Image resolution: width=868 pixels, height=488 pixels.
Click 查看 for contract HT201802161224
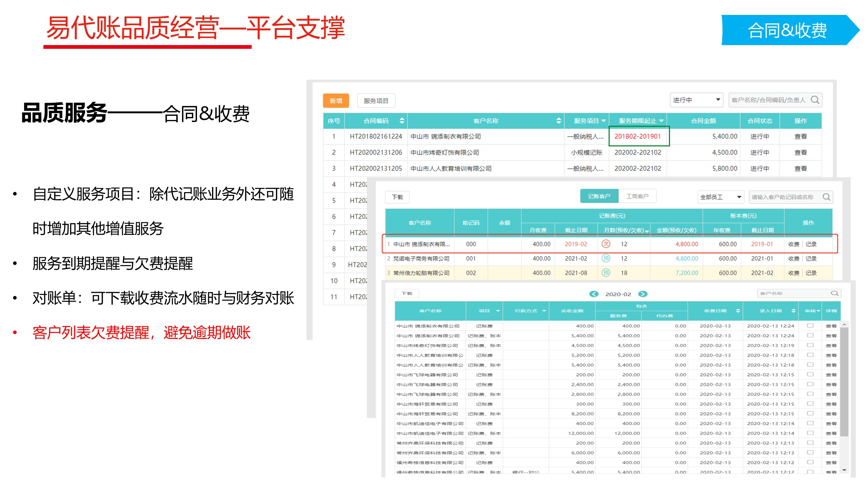coord(801,136)
